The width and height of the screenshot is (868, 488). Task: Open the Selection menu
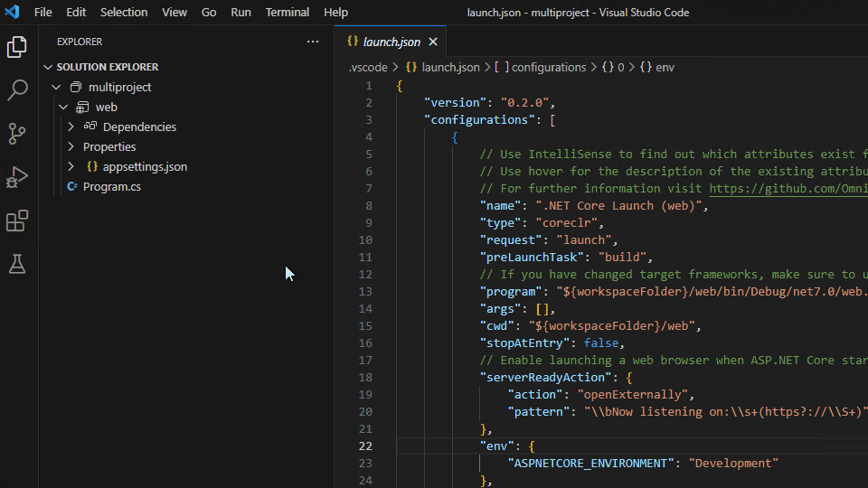coord(124,13)
